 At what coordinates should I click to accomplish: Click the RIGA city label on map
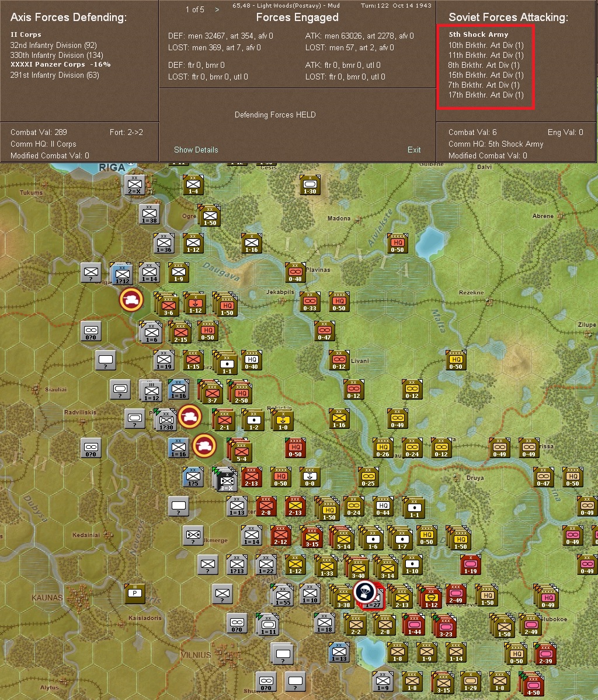tap(112, 168)
